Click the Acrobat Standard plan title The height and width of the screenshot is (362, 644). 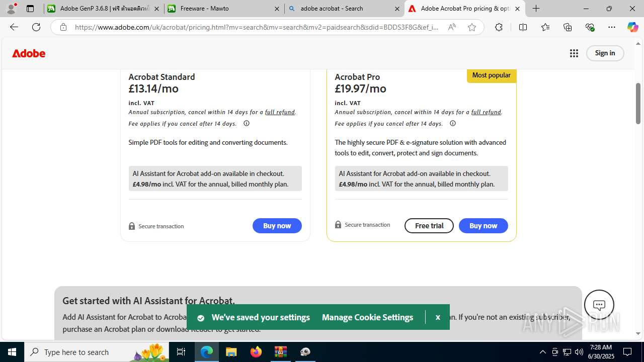(162, 77)
